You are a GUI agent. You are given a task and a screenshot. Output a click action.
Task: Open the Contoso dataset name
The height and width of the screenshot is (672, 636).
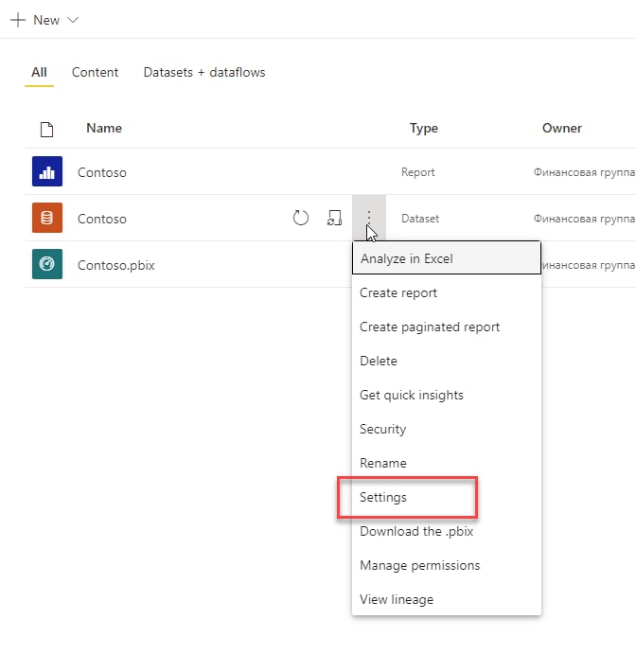tap(102, 219)
